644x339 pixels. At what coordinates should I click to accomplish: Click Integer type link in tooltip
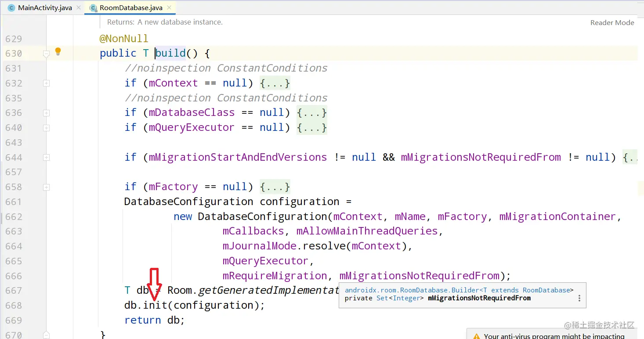click(406, 298)
